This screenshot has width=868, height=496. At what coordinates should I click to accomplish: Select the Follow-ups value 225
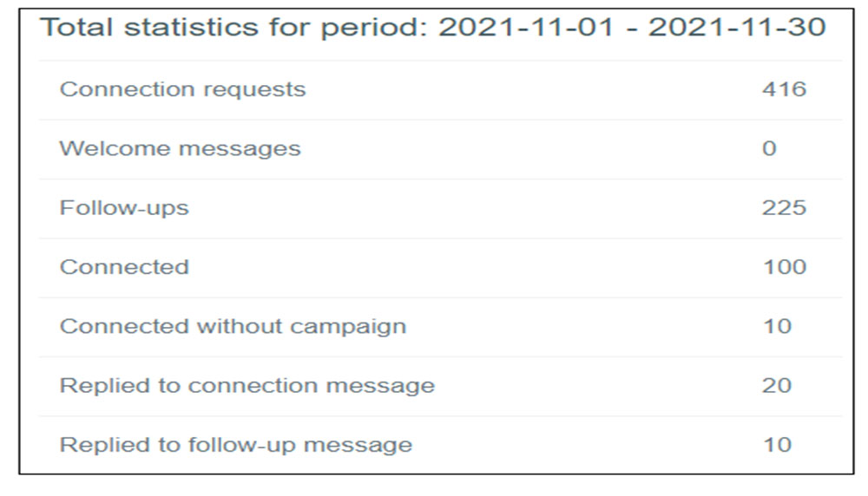tap(784, 208)
